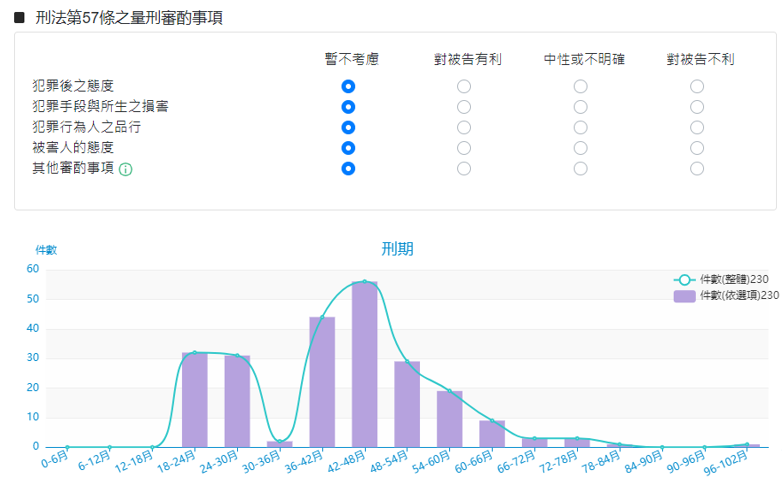Select 對被告不利 for 犯罪行為人之品行
Screen dimensions: 782x487
(x=697, y=127)
